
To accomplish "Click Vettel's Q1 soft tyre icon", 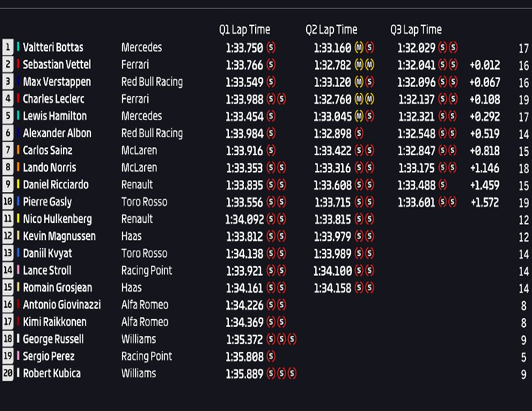I will pos(271,64).
